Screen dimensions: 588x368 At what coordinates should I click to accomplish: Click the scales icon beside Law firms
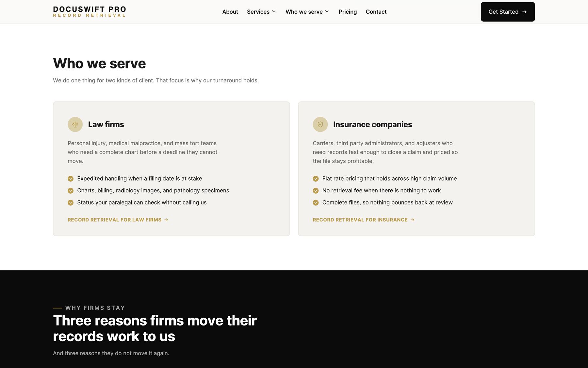point(75,125)
